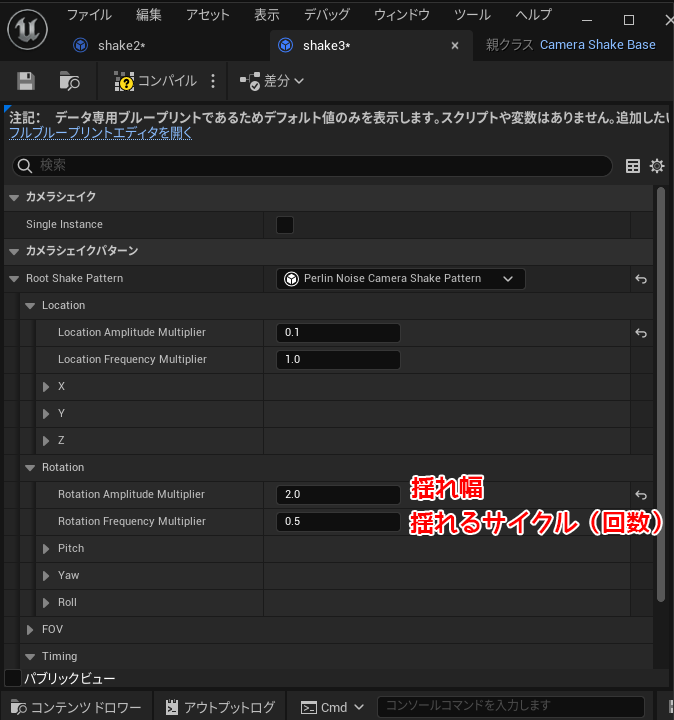
Task: Open the 差分 diff dropdown
Action: click(272, 81)
